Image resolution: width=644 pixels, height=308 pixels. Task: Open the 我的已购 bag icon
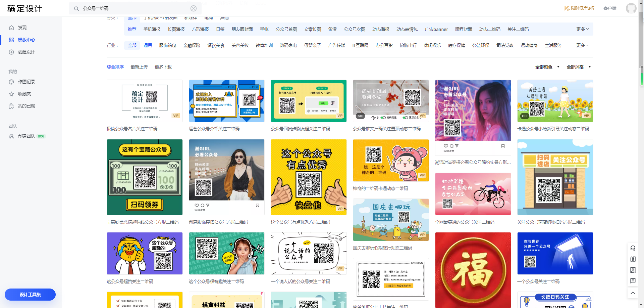click(11, 106)
